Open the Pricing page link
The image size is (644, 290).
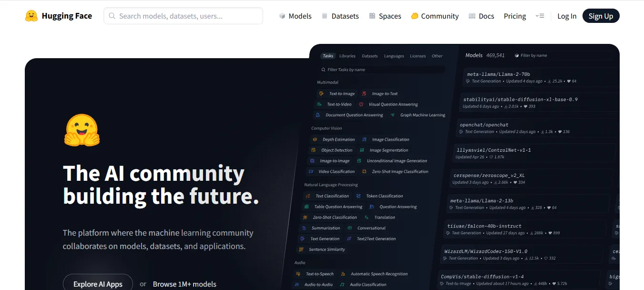coord(515,16)
